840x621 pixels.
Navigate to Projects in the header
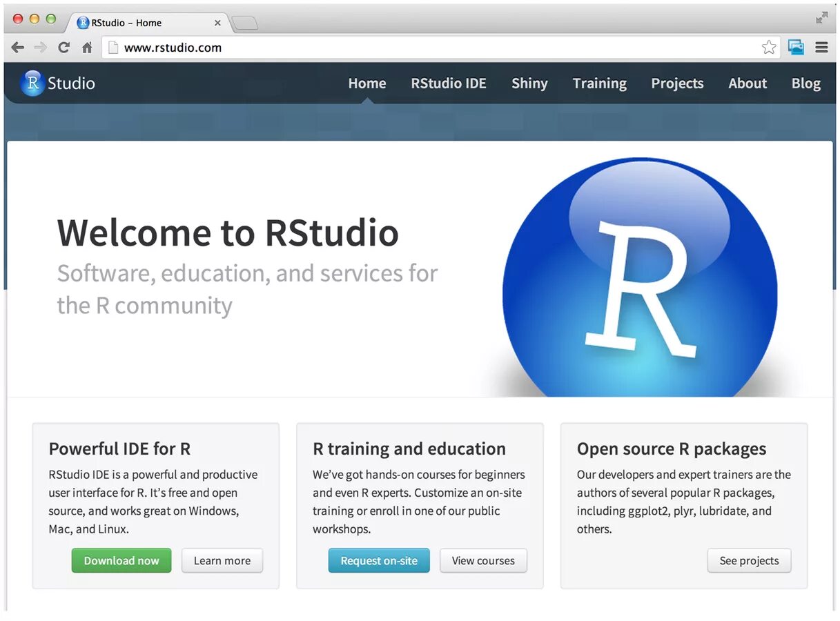pyautogui.click(x=677, y=83)
